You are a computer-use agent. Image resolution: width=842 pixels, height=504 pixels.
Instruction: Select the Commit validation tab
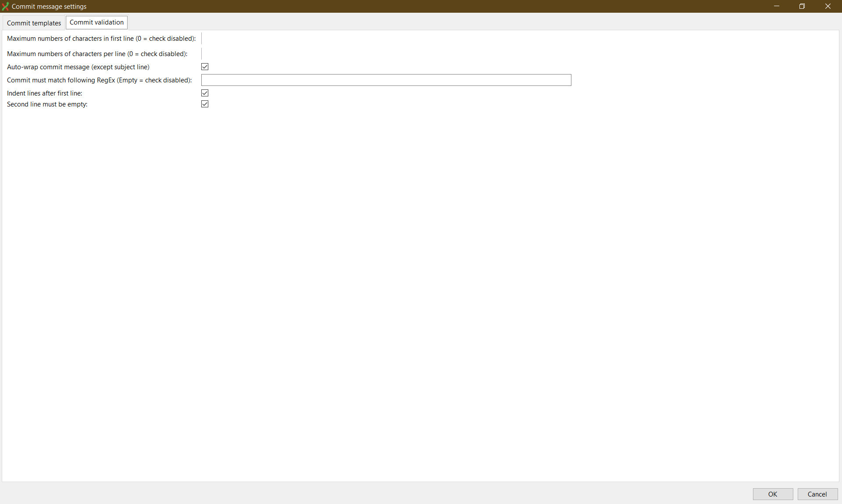pos(96,22)
